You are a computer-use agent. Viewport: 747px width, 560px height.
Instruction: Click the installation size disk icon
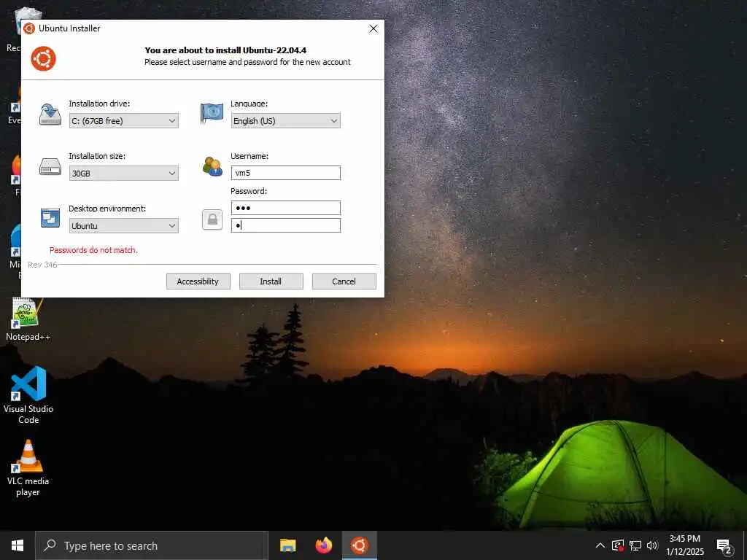(50, 167)
